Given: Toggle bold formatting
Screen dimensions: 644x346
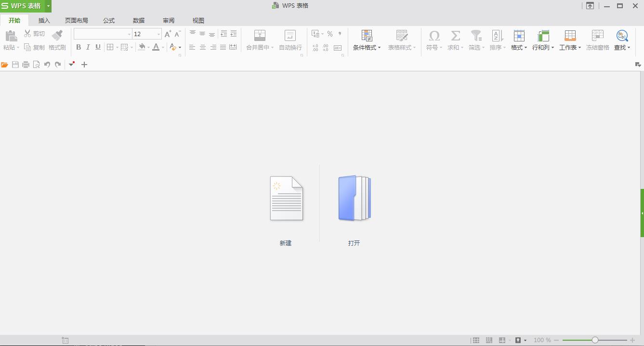Looking at the screenshot, I should (79, 47).
